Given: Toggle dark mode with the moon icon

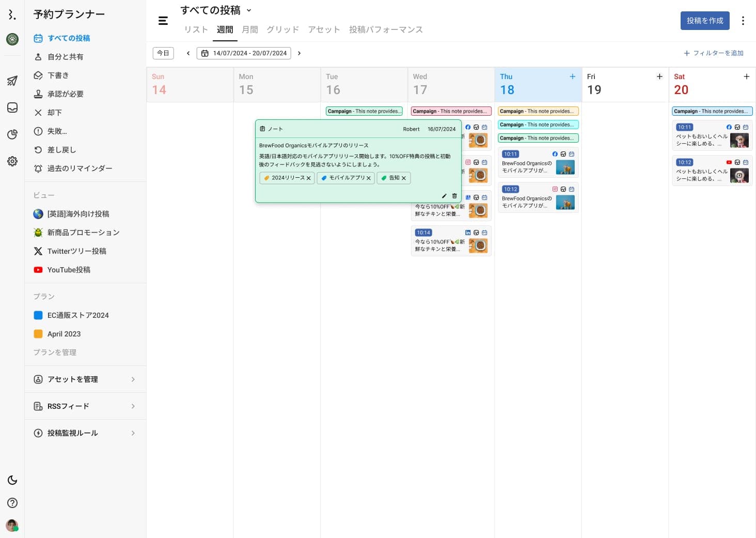Looking at the screenshot, I should tap(12, 480).
